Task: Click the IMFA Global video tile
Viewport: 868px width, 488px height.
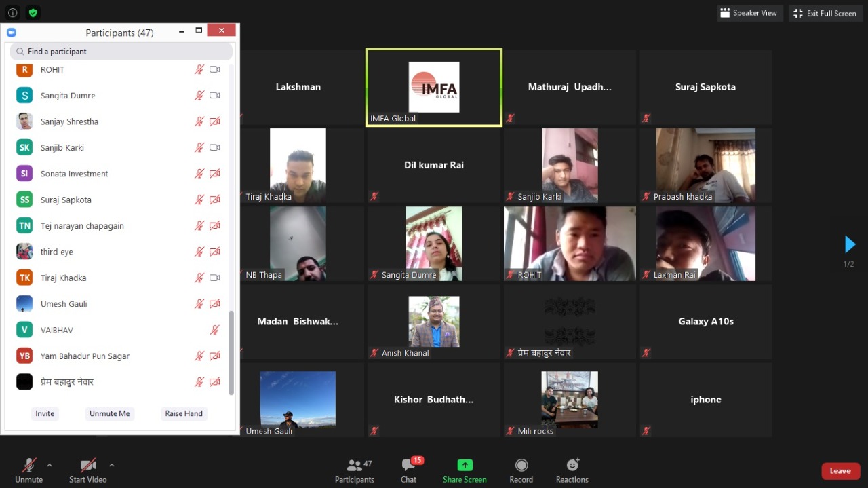Action: [434, 87]
